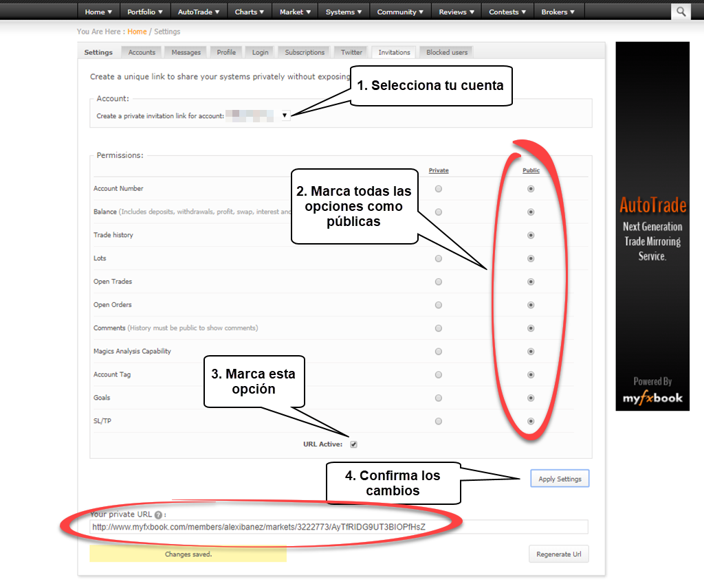Image resolution: width=704 pixels, height=588 pixels.
Task: Set Open Trades to Public
Action: 531,282
